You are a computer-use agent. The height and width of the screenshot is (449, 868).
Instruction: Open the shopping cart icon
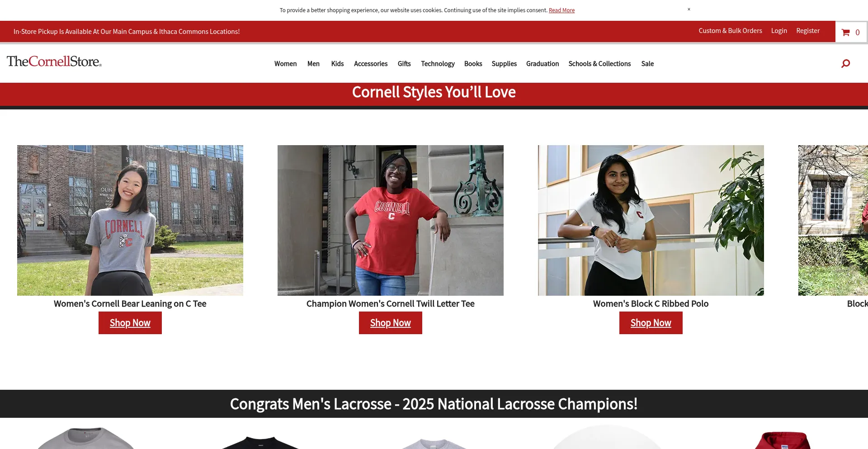point(846,33)
